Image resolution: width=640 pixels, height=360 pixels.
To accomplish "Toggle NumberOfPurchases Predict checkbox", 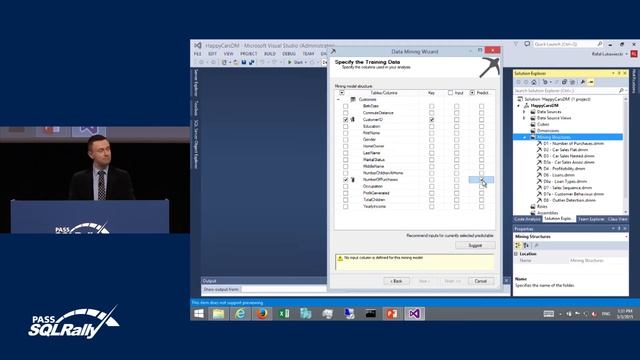I will pyautogui.click(x=482, y=180).
